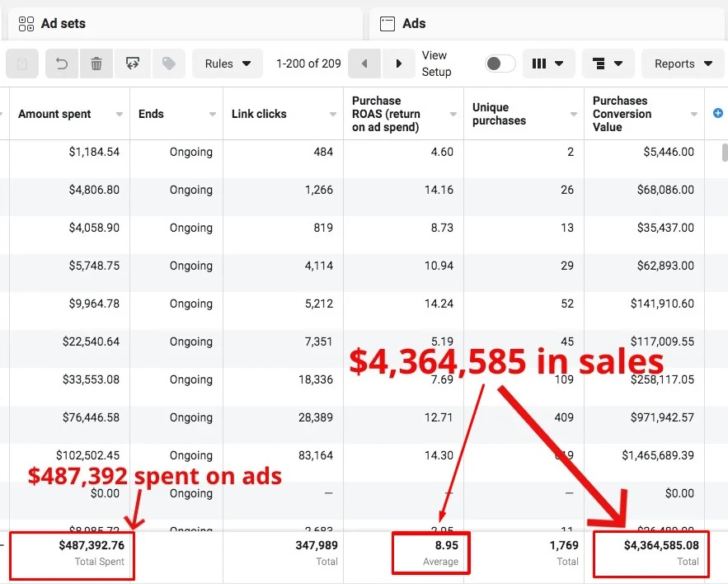Click the tag label icon

168,64
